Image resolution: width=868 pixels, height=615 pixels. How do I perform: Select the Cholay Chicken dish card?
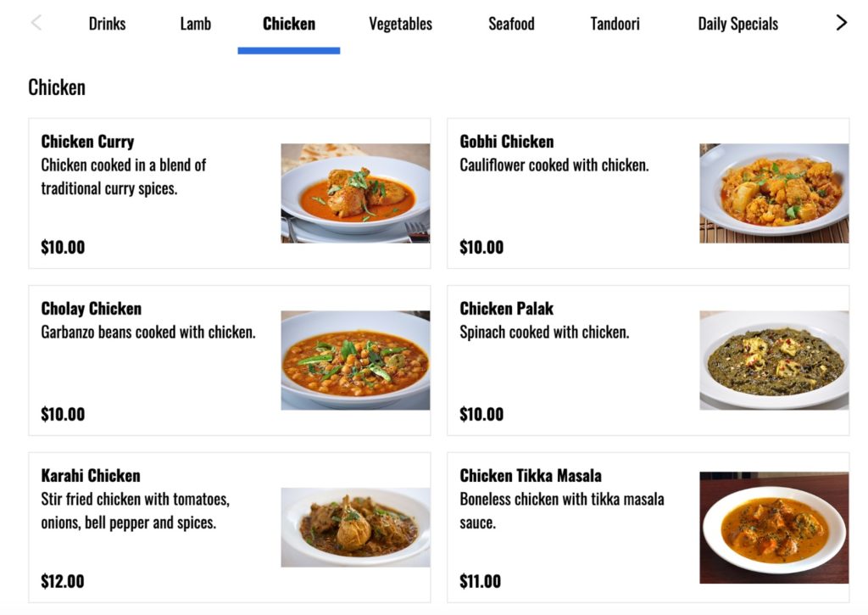pos(229,358)
